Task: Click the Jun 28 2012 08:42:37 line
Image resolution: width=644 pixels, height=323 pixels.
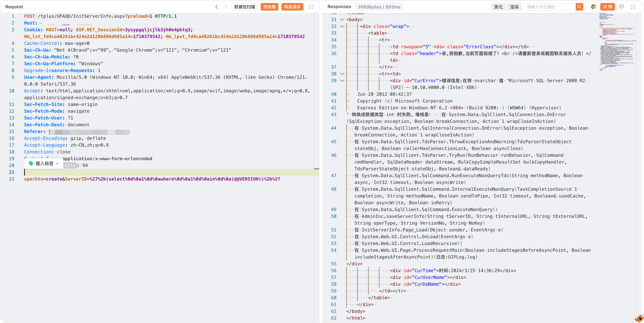Action: pyautogui.click(x=384, y=94)
